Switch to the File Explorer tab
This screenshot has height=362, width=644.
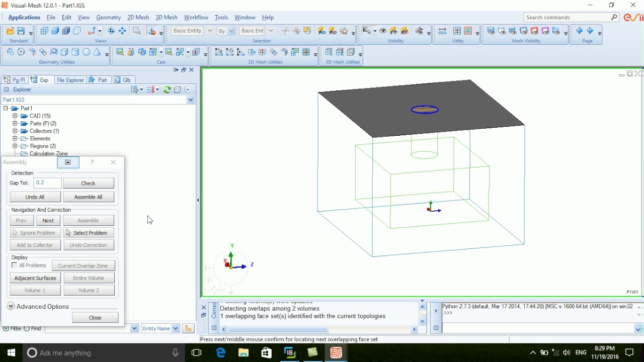(x=70, y=80)
